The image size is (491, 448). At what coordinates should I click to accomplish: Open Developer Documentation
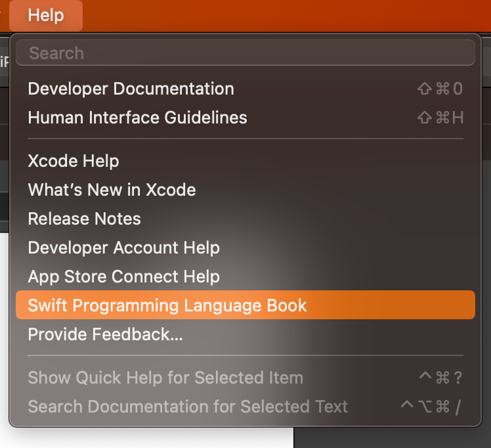(245, 89)
